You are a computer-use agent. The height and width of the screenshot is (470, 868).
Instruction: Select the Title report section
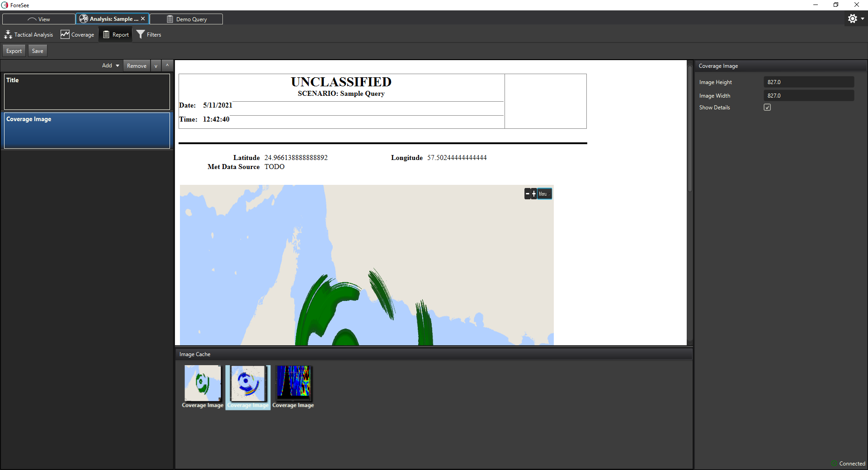click(x=87, y=92)
